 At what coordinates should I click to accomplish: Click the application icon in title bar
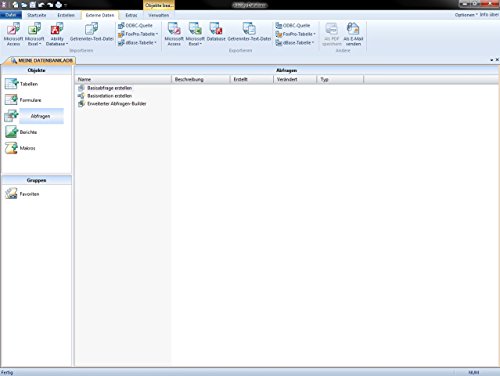click(x=4, y=5)
